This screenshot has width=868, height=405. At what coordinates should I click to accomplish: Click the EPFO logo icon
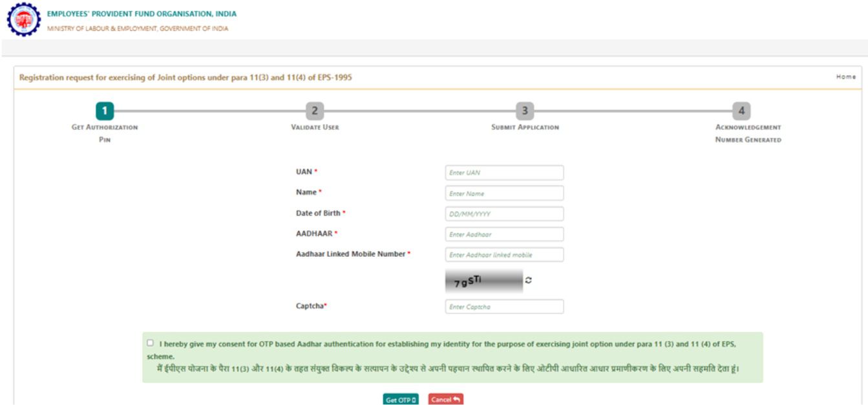click(25, 19)
